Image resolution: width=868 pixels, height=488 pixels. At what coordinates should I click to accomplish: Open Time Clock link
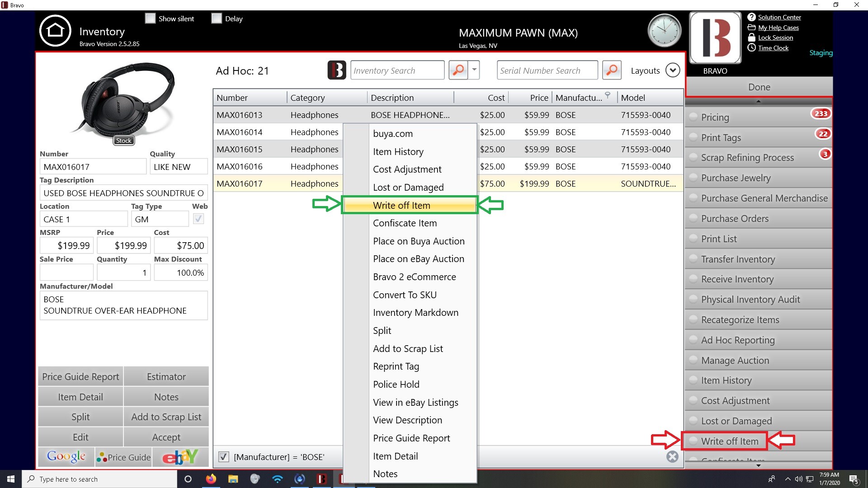[x=773, y=48]
